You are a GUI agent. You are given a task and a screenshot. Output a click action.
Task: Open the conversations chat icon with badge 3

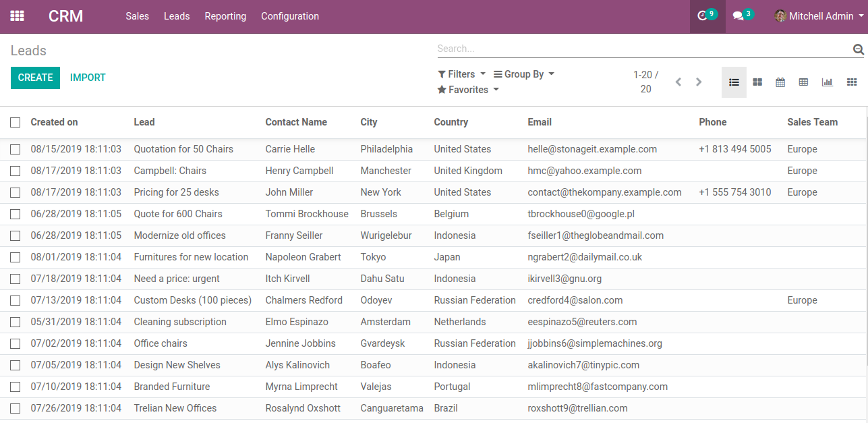(743, 16)
